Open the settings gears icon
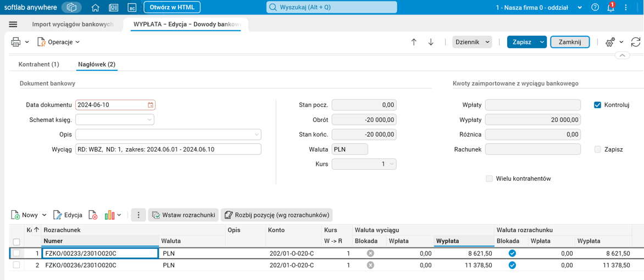The image size is (644, 280). (610, 42)
